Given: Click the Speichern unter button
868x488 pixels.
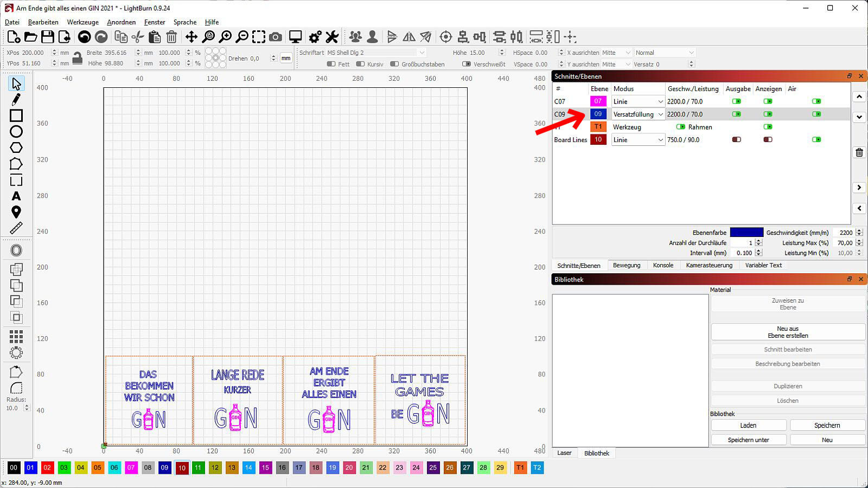Looking at the screenshot, I should coord(748,440).
